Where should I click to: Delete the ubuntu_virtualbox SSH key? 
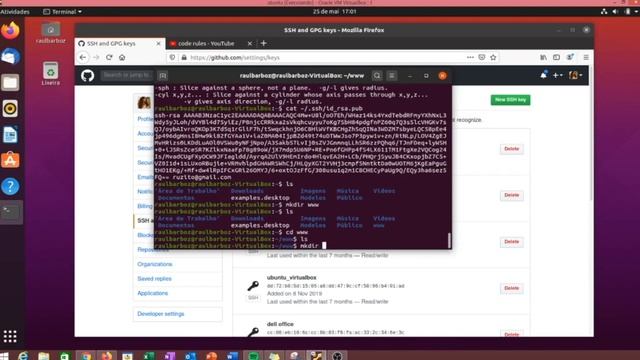511,288
